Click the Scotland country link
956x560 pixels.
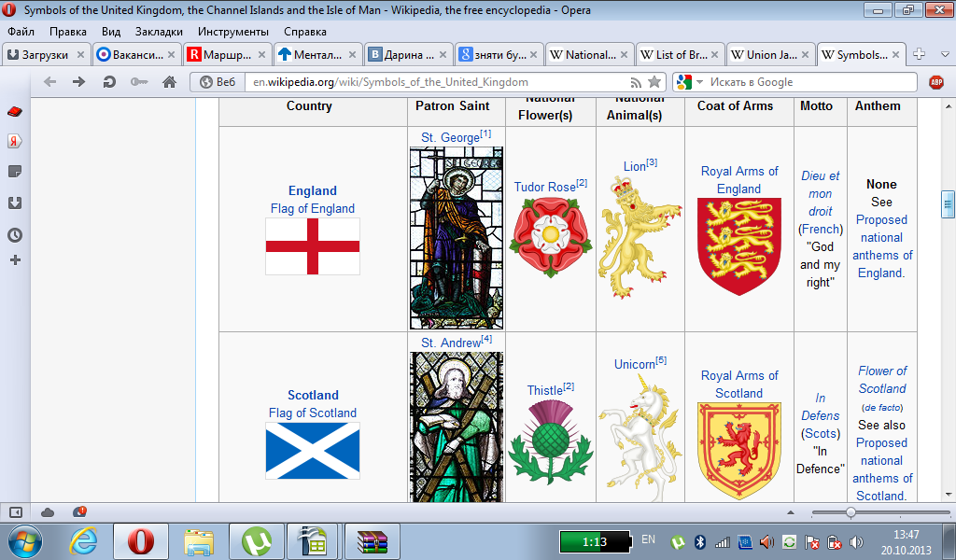(313, 395)
